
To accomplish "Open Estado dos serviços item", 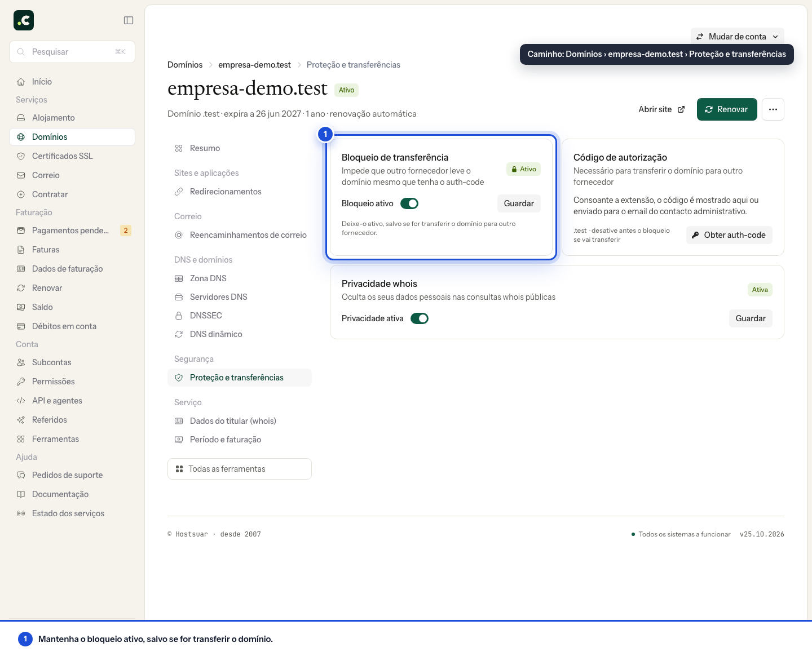I will click(72, 513).
